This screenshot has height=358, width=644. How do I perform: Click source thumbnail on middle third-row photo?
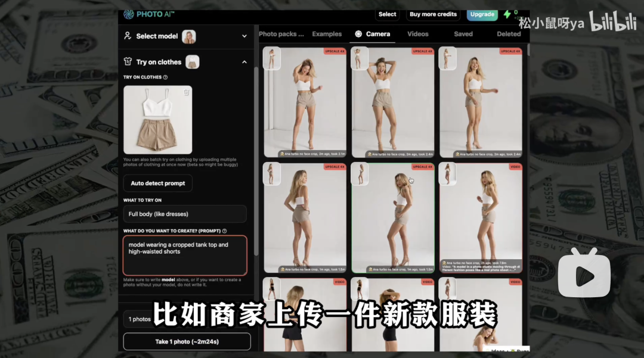[360, 289]
